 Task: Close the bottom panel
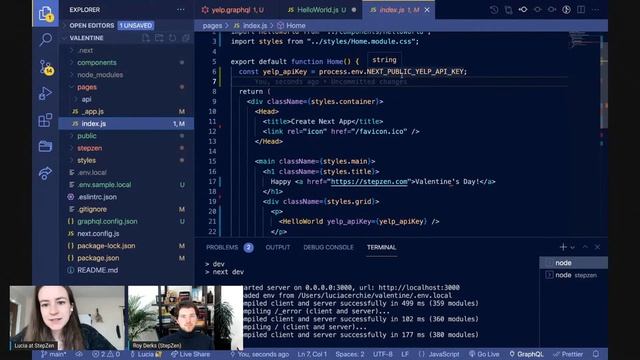click(x=597, y=247)
